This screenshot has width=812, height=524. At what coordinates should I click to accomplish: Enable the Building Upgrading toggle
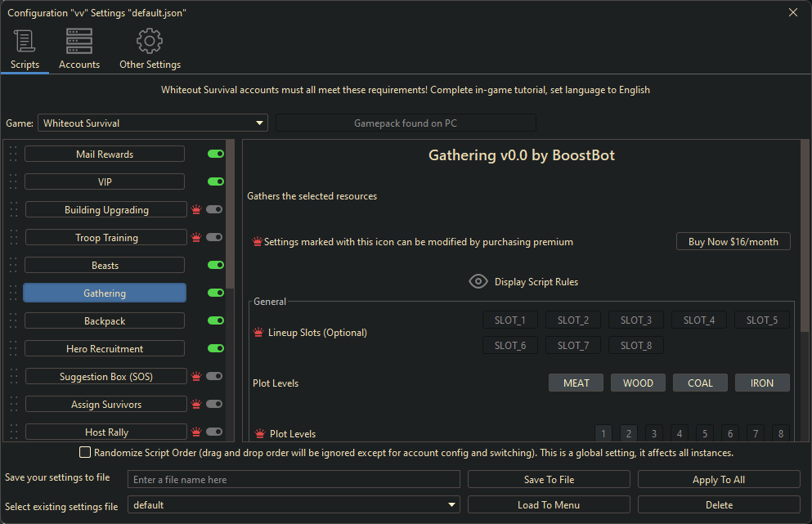pos(214,209)
